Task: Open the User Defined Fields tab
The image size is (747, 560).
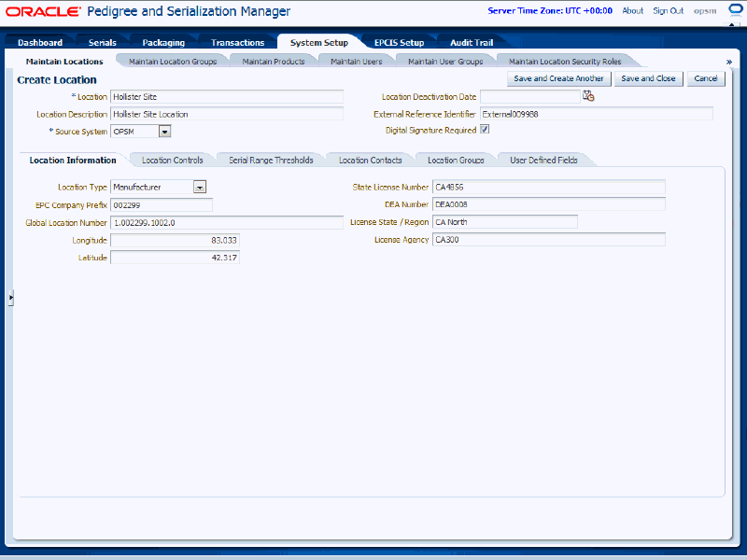Action: pyautogui.click(x=543, y=160)
